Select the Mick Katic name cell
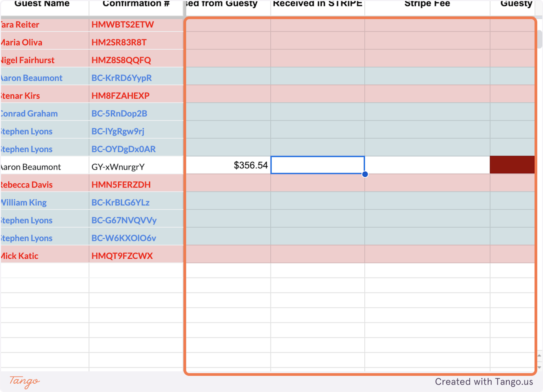Screen dimensions: 543x392 45,256
